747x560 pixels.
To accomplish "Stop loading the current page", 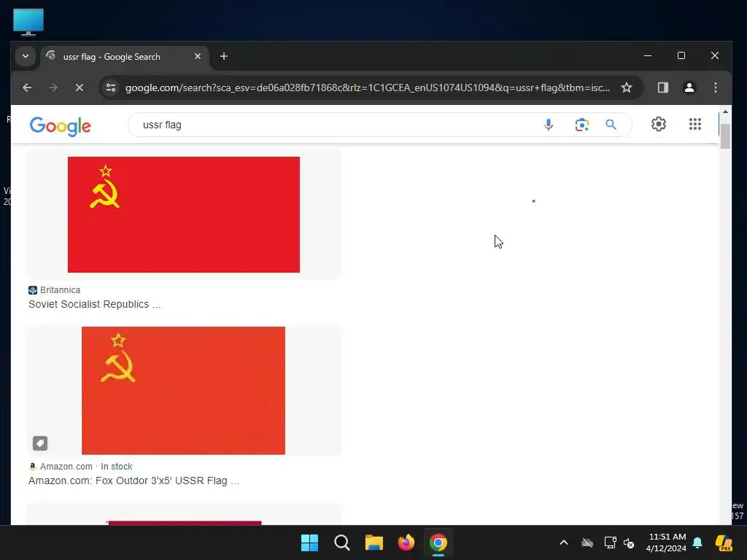I will coord(80,87).
